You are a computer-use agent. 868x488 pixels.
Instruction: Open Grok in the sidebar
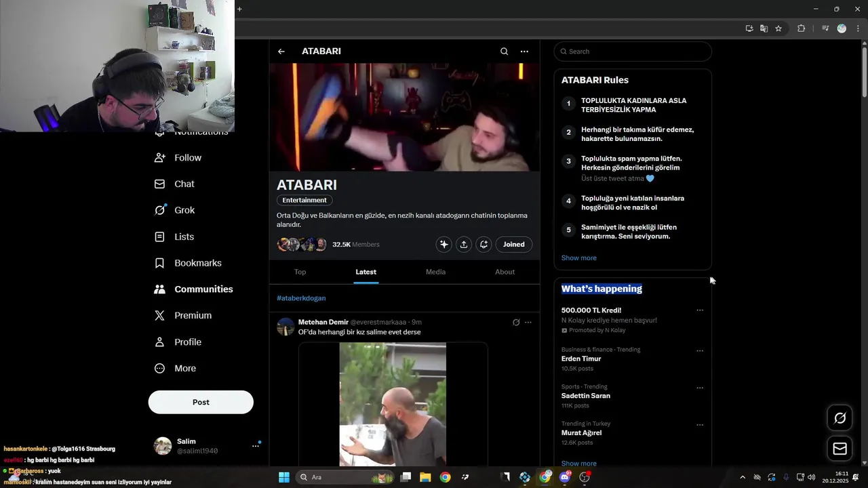175,210
